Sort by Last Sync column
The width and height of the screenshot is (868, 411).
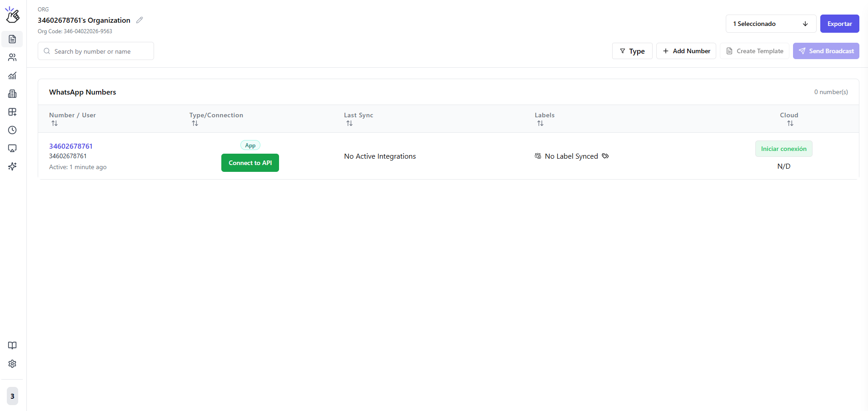click(x=349, y=124)
